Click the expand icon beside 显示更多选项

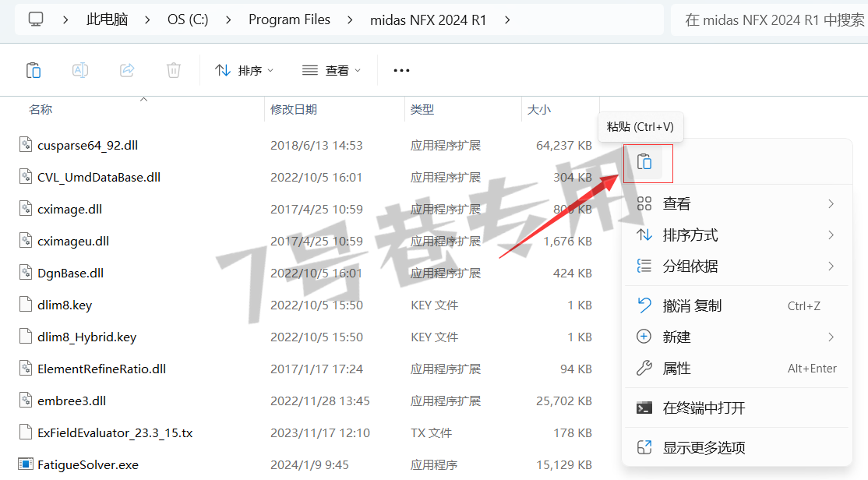click(x=644, y=447)
